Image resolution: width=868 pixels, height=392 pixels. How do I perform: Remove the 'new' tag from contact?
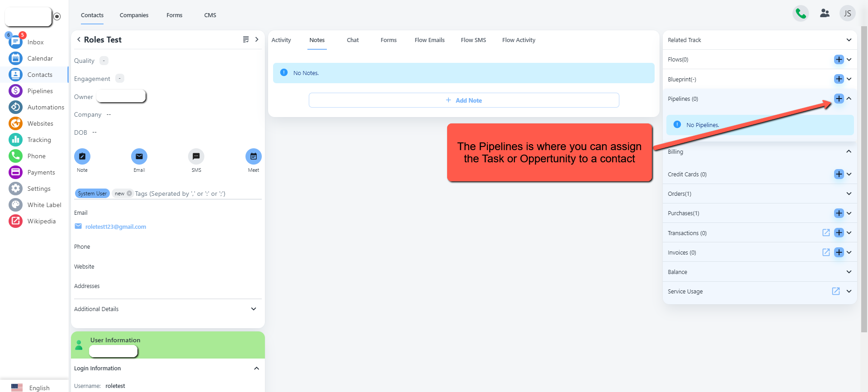coord(129,194)
